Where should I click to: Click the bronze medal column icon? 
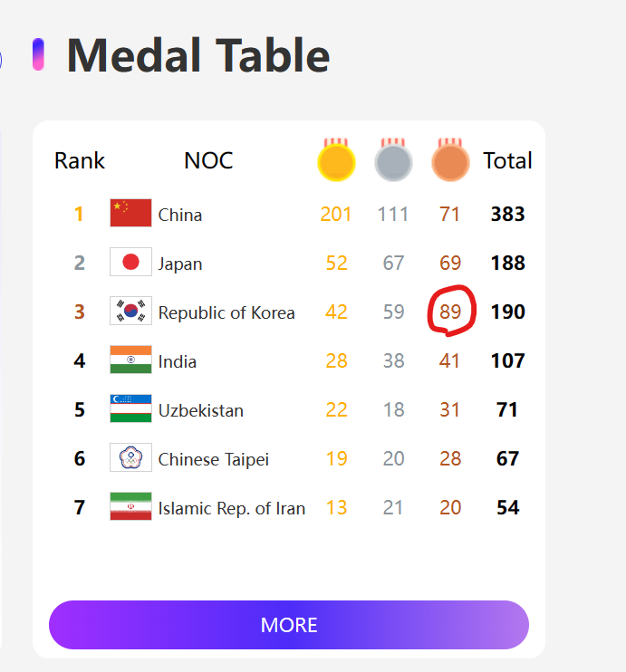pos(450,161)
